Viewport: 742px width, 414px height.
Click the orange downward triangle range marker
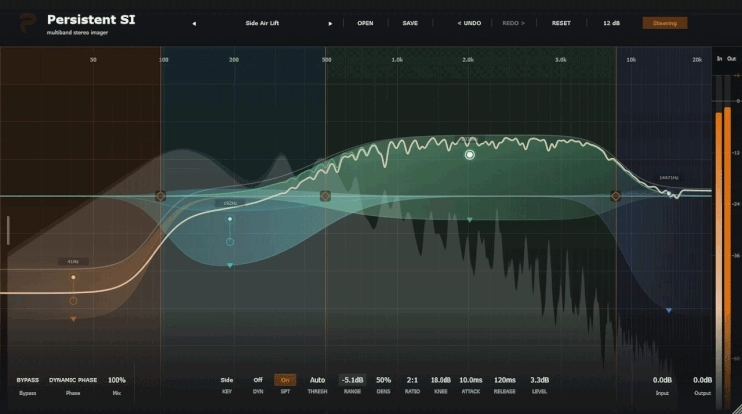(73, 319)
